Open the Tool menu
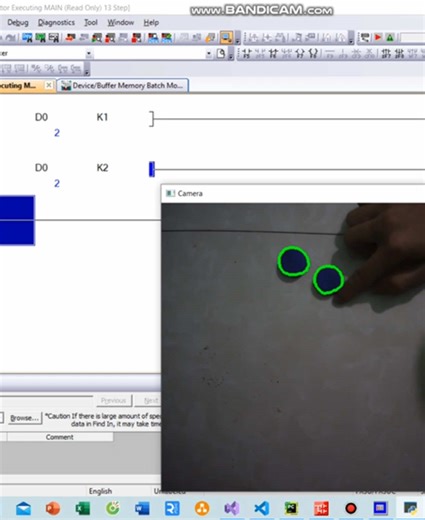425x520 pixels. click(91, 23)
